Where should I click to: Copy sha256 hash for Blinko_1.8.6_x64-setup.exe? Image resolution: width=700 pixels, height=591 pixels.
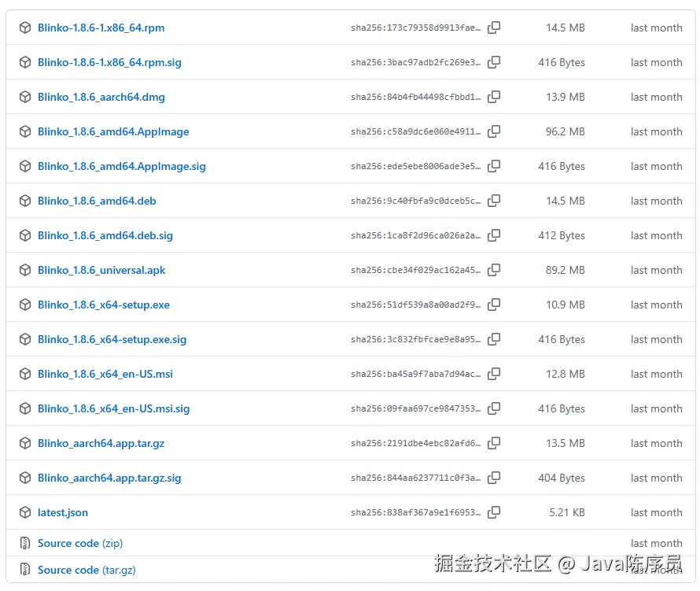coord(494,305)
